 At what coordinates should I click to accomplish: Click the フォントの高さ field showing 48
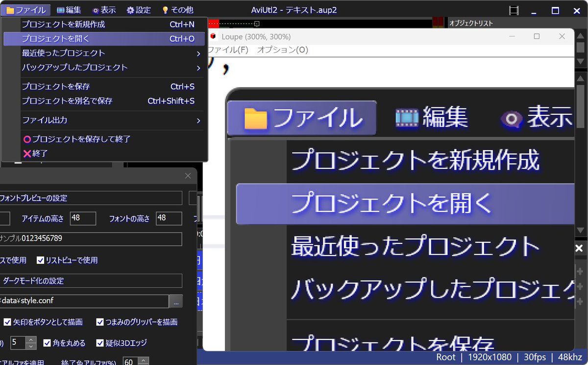coord(169,218)
